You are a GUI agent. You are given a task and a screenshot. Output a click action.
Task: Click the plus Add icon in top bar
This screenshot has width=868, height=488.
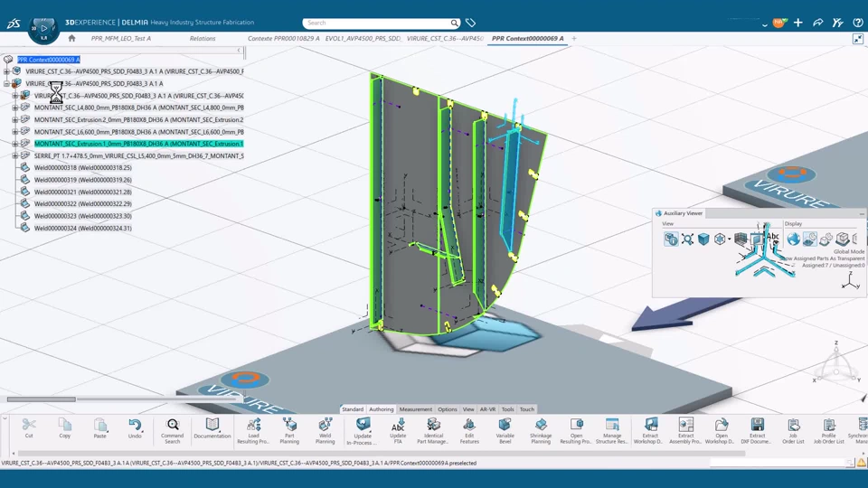tap(797, 23)
